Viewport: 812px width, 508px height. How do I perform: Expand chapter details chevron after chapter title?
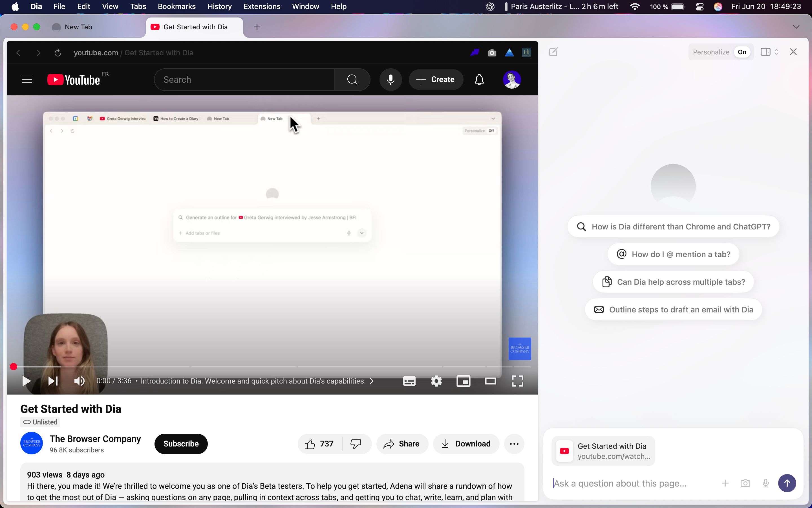372,381
